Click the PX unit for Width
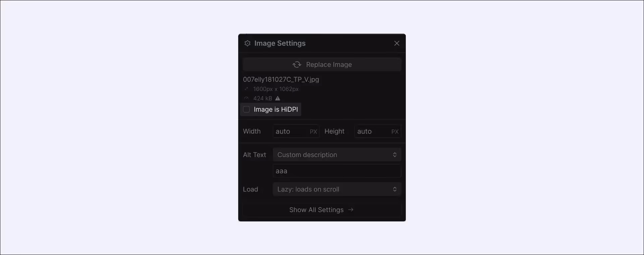The image size is (644, 255). coord(313,132)
